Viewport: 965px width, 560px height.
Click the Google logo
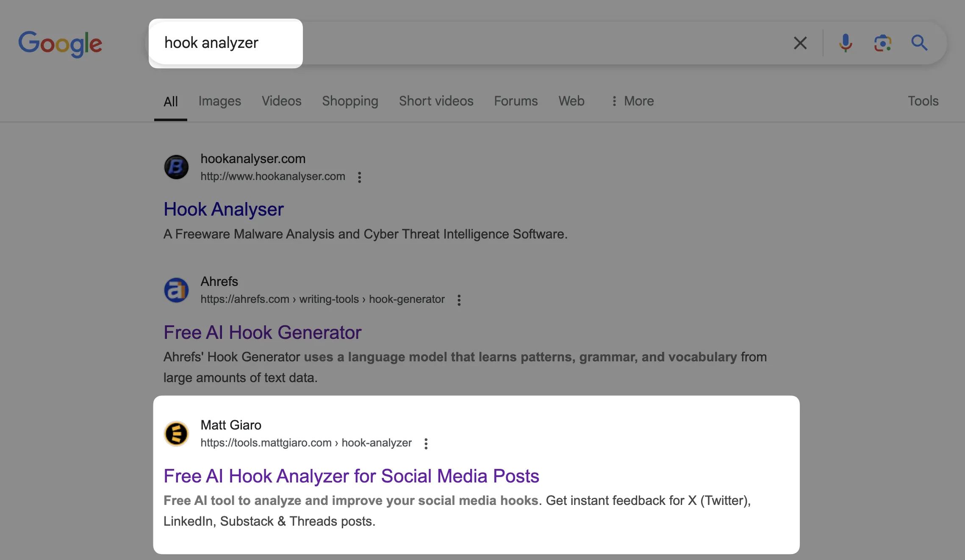click(x=60, y=44)
